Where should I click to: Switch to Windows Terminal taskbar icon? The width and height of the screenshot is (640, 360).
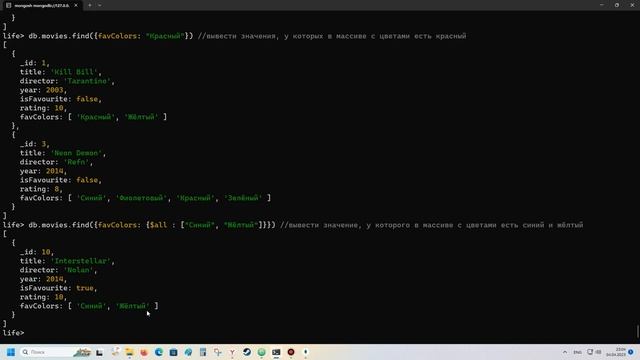coord(276,352)
